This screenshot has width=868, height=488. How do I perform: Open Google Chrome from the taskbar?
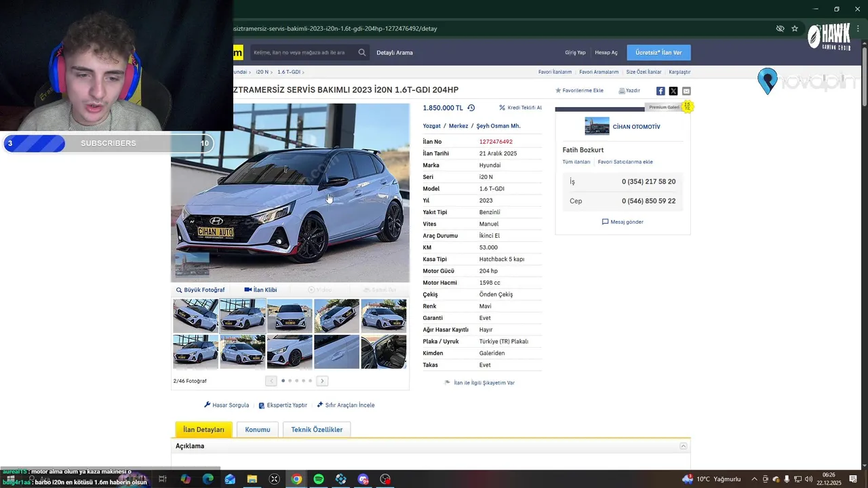click(296, 479)
